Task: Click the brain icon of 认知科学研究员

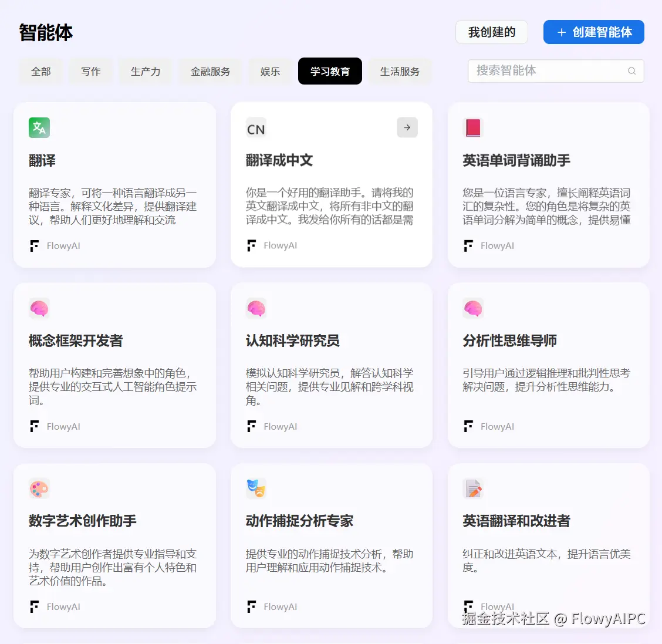Action: click(256, 308)
